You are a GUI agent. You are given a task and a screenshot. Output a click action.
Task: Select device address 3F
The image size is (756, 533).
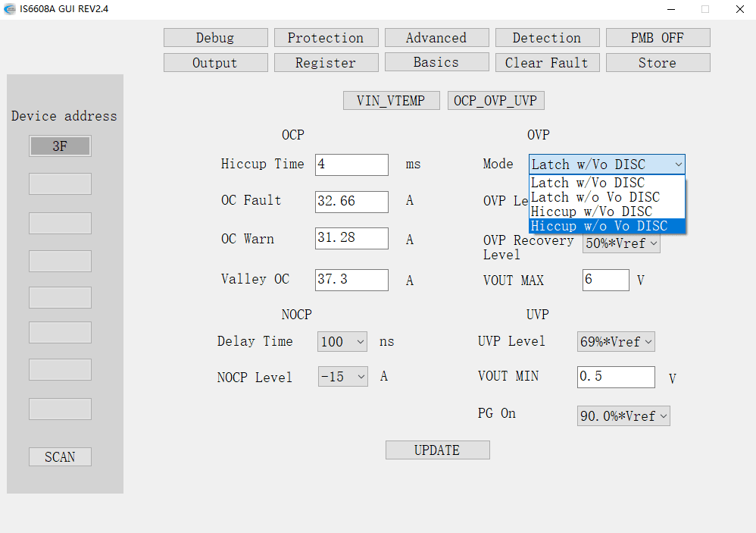click(x=60, y=146)
